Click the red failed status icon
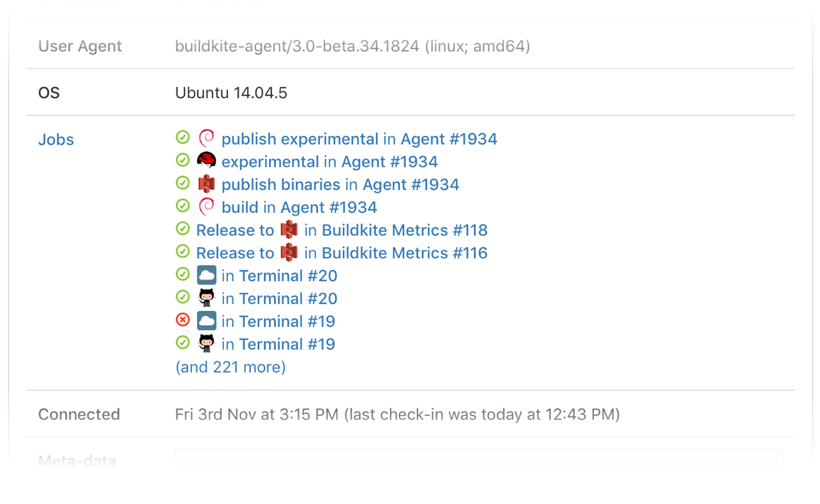The image size is (820, 504). click(183, 320)
